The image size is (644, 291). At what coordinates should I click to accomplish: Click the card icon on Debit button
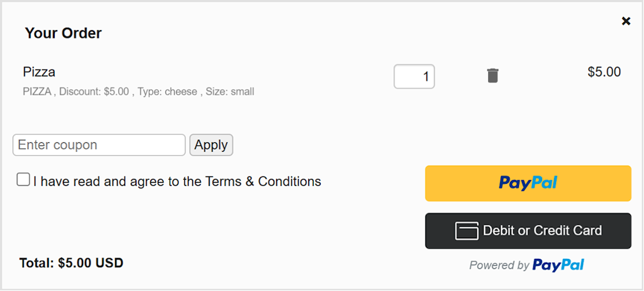pyautogui.click(x=467, y=231)
